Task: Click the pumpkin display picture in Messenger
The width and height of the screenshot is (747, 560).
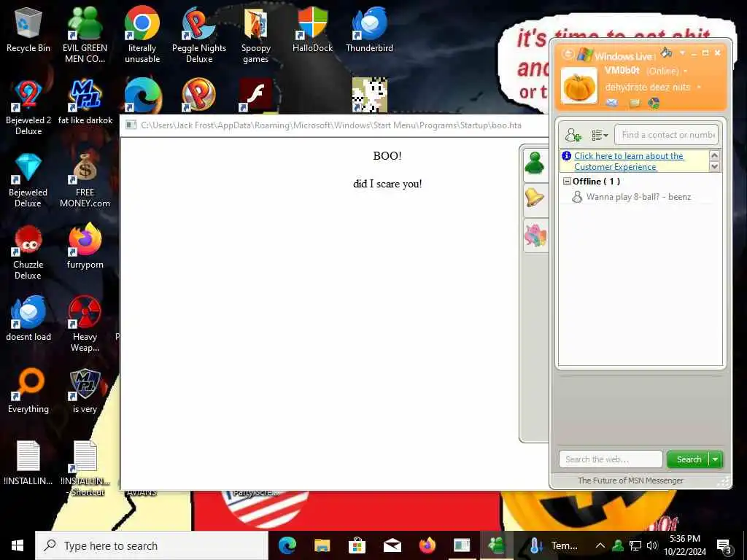Action: (578, 86)
